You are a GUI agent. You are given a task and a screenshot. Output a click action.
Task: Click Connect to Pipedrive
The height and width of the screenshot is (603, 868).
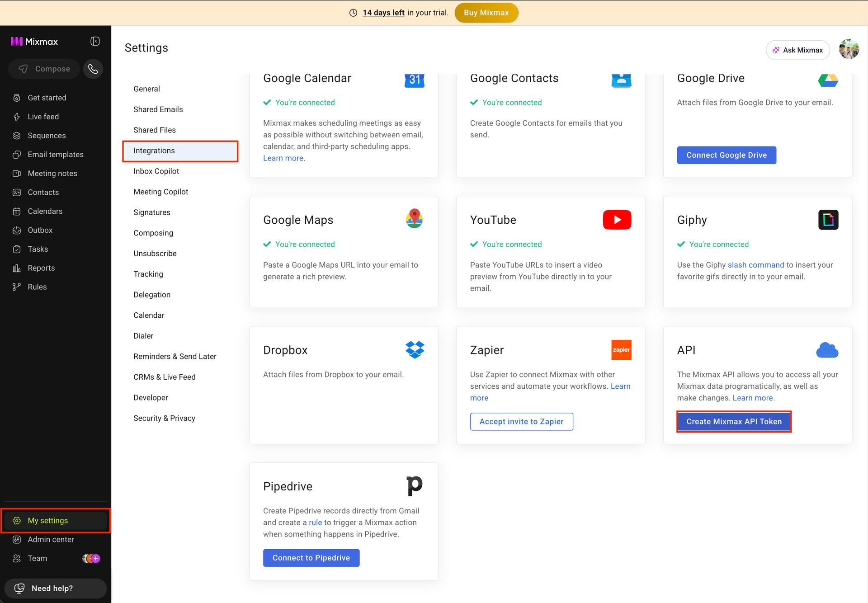(311, 558)
